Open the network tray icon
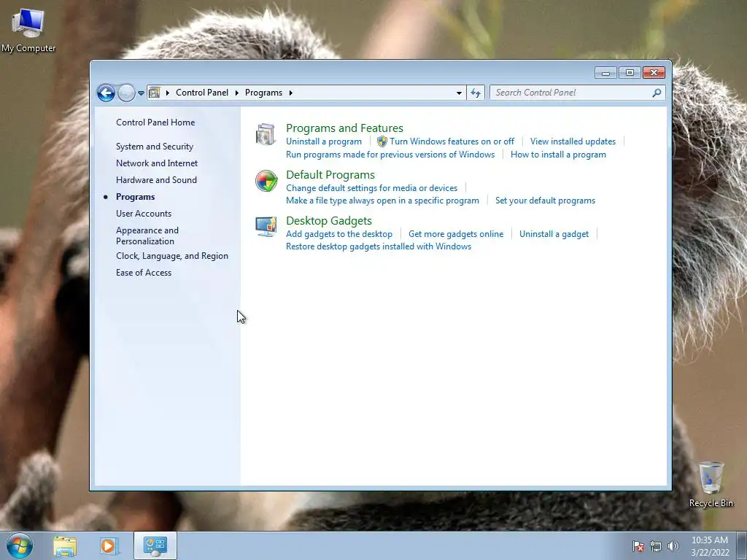Viewport: 747px width, 560px height. [x=656, y=546]
